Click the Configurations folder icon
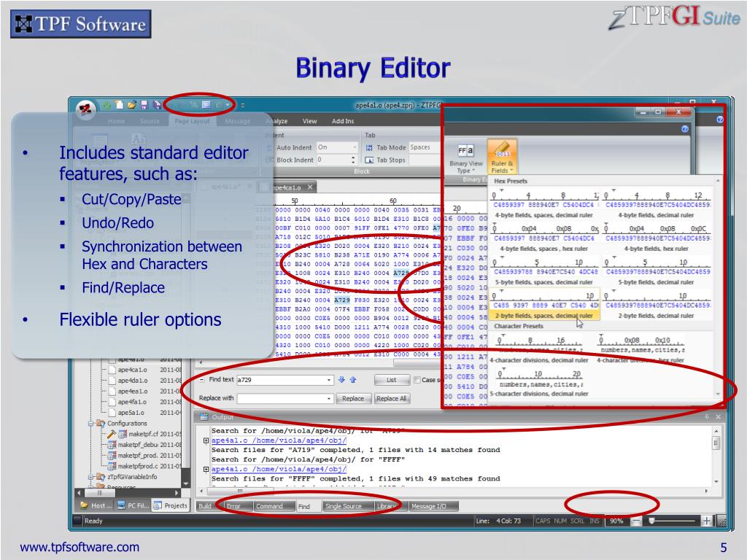Screen dimensions: 747x560 [101, 423]
